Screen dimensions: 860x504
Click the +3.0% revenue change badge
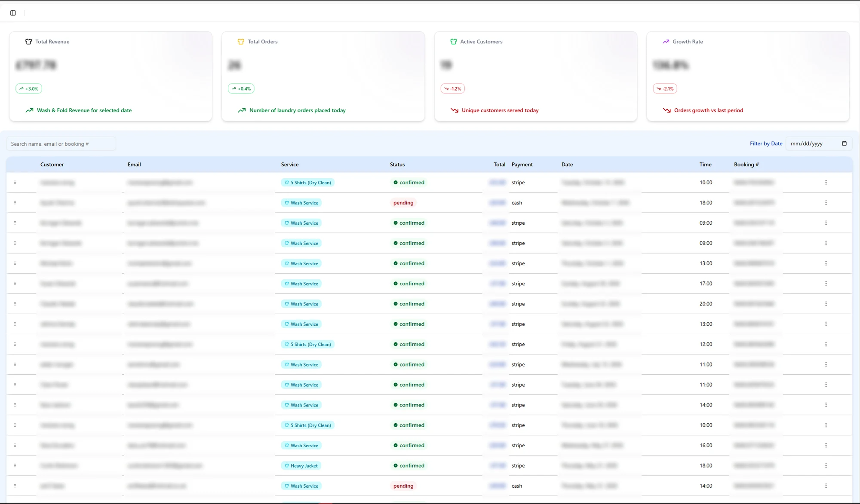point(29,89)
